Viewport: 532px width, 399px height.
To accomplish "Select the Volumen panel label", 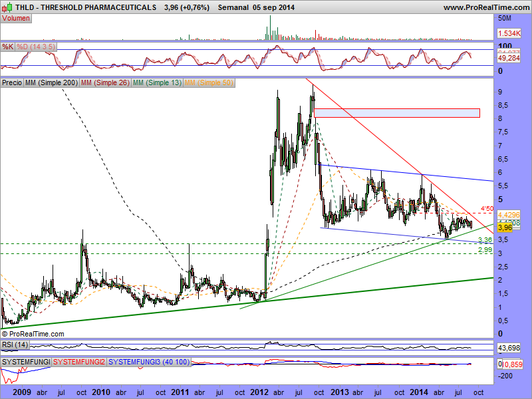I will point(16,19).
